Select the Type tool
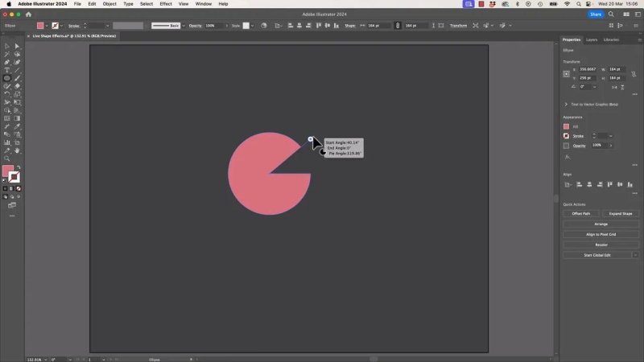This screenshot has width=644, height=362. click(7, 70)
